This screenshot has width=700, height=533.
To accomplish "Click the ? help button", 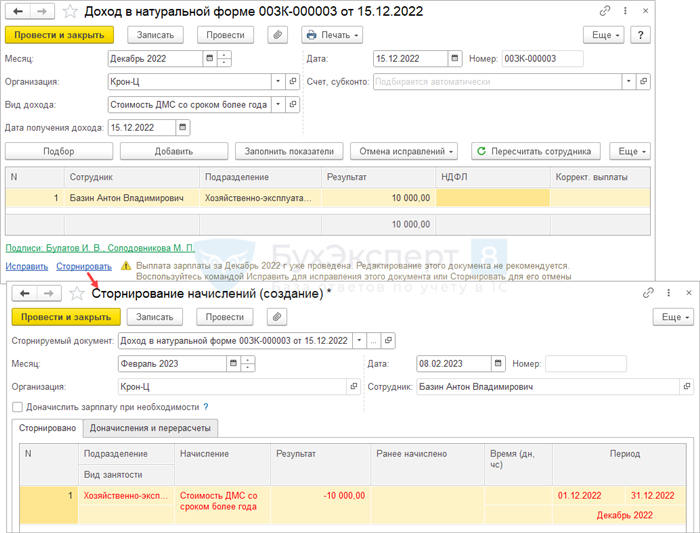I will pyautogui.click(x=641, y=35).
